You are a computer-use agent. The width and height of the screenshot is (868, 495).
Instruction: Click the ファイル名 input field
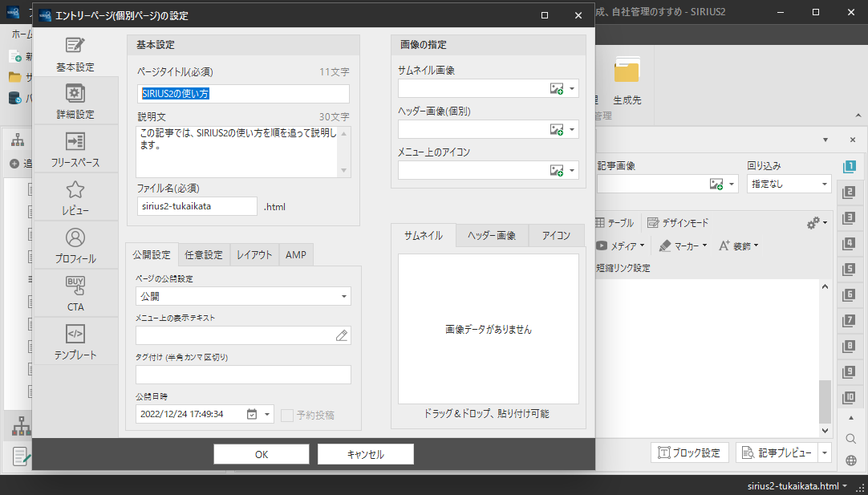[197, 207]
